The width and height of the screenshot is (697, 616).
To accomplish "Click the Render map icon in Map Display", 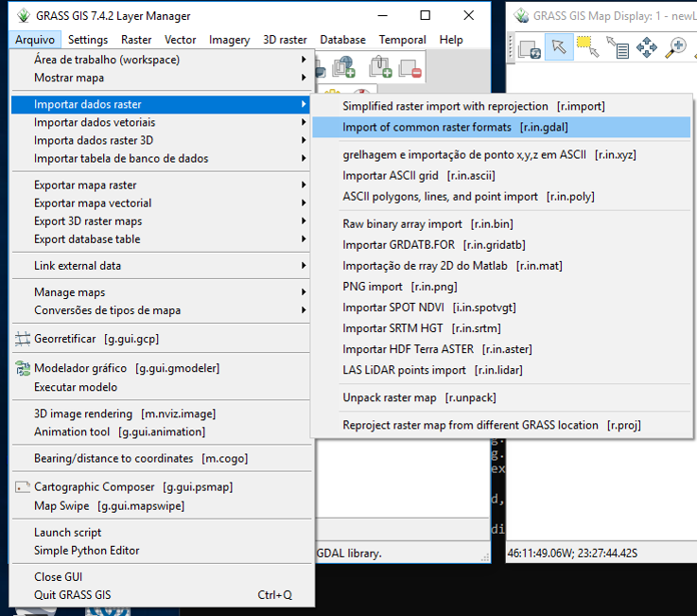I will (x=530, y=46).
